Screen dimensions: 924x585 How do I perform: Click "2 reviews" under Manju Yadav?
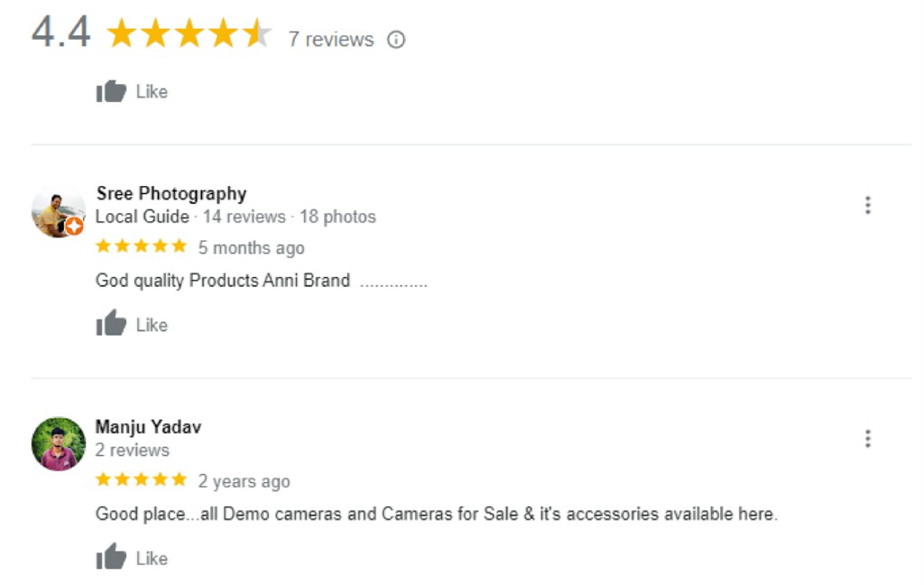pyautogui.click(x=132, y=450)
